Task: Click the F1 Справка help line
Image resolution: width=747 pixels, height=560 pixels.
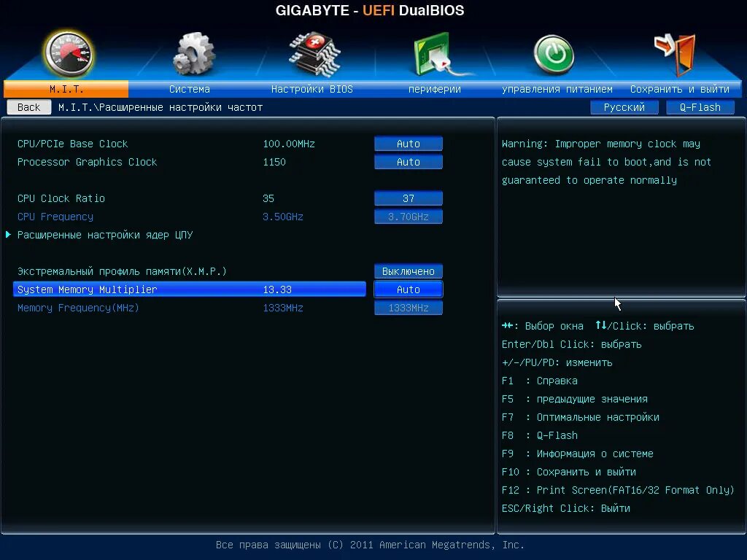Action: click(539, 381)
